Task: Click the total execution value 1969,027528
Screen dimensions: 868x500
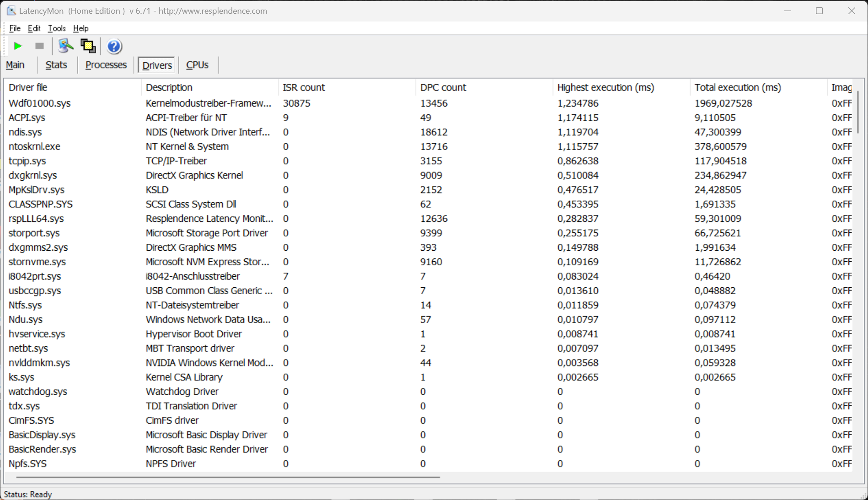Action: coord(723,103)
